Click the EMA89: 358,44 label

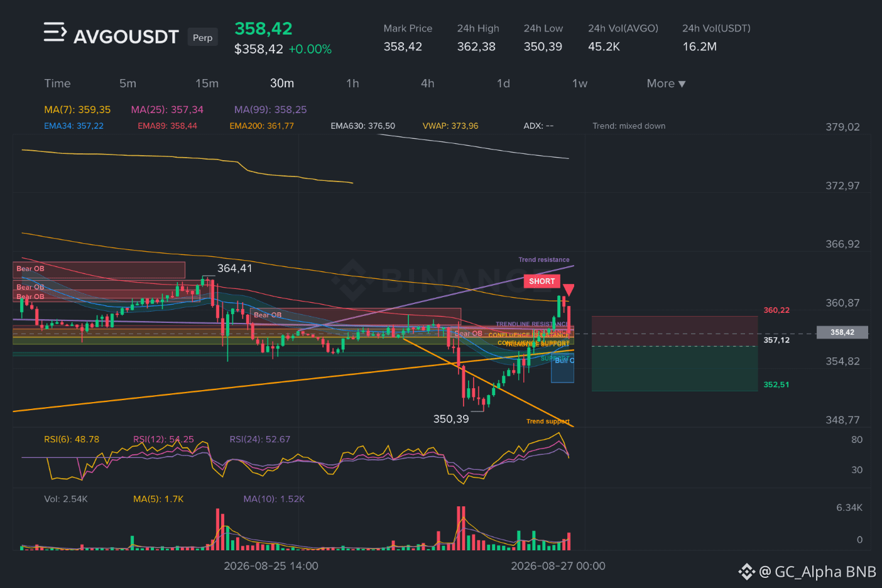tap(167, 126)
